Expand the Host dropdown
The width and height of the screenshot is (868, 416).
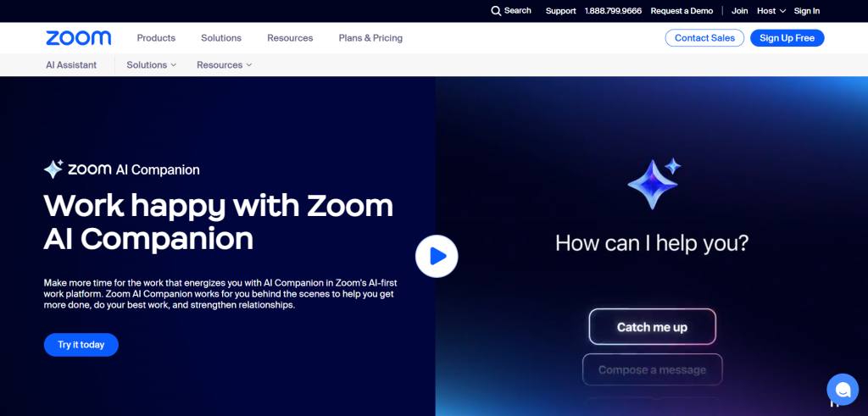[771, 11]
